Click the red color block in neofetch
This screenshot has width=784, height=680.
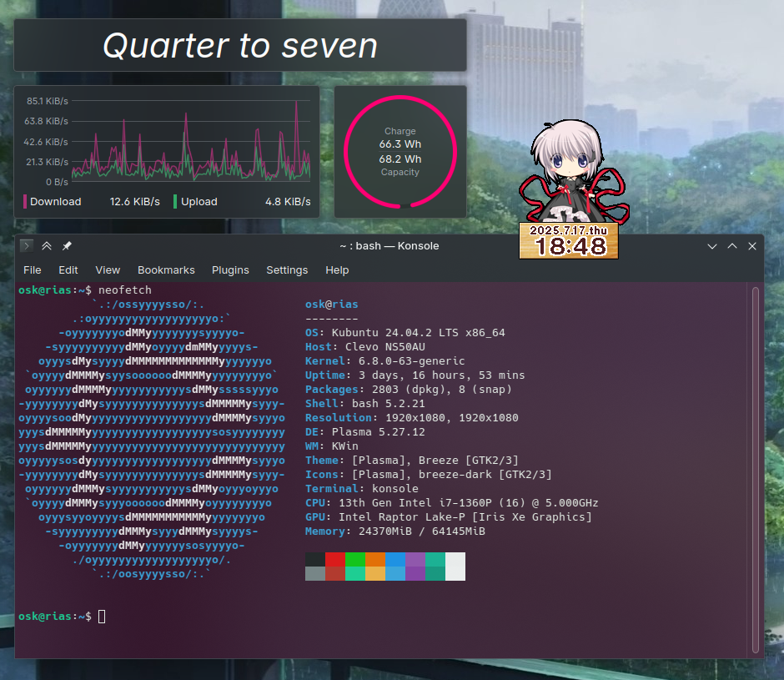(x=335, y=559)
